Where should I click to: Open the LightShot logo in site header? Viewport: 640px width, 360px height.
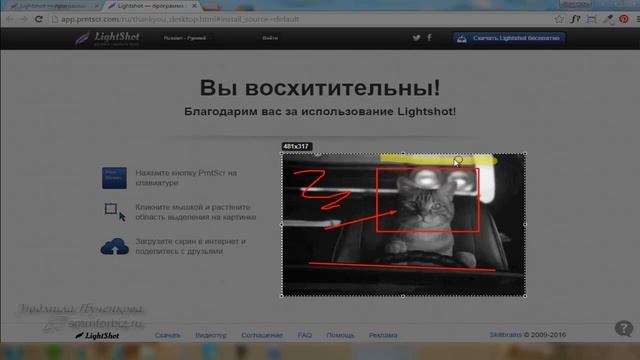108,38
